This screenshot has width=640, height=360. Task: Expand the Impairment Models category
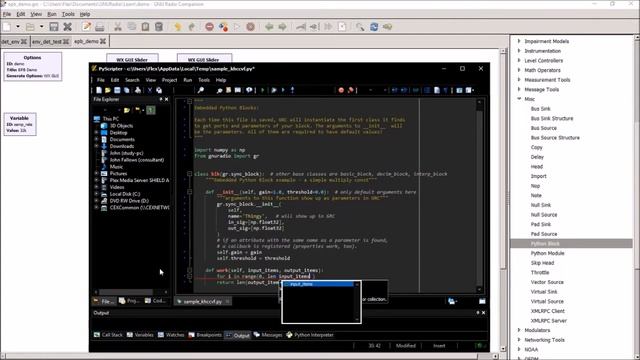(519, 41)
